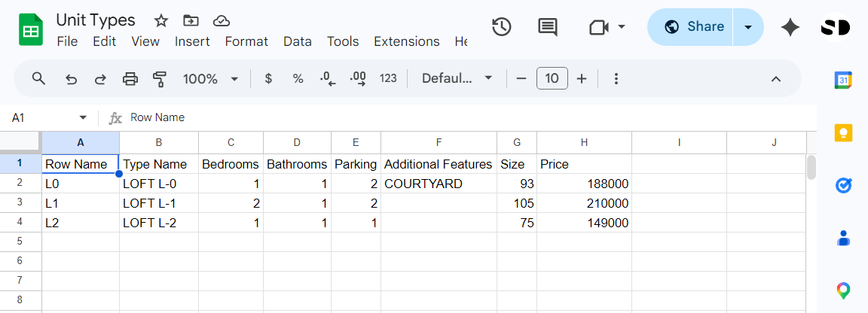Expand the Share options arrow

coord(748,27)
